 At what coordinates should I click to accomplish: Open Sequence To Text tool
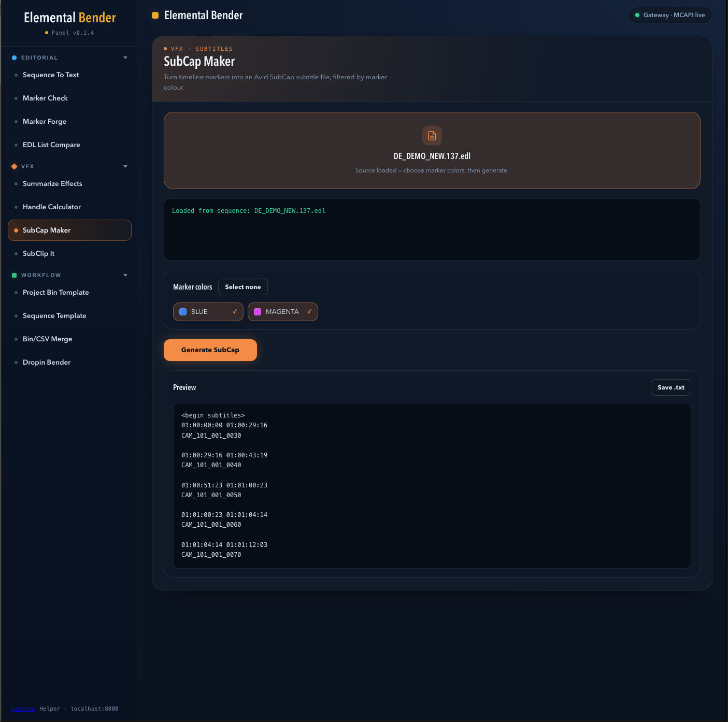(69, 75)
